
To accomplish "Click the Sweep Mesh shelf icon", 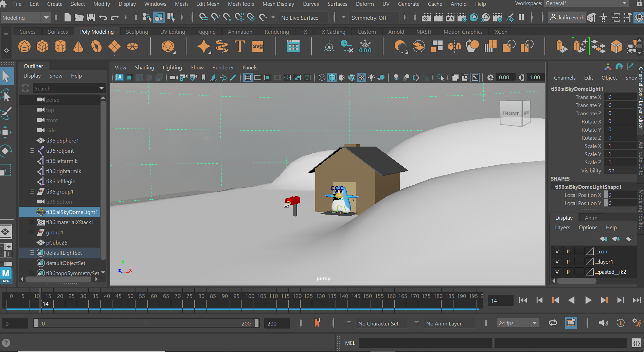I will pos(222,46).
